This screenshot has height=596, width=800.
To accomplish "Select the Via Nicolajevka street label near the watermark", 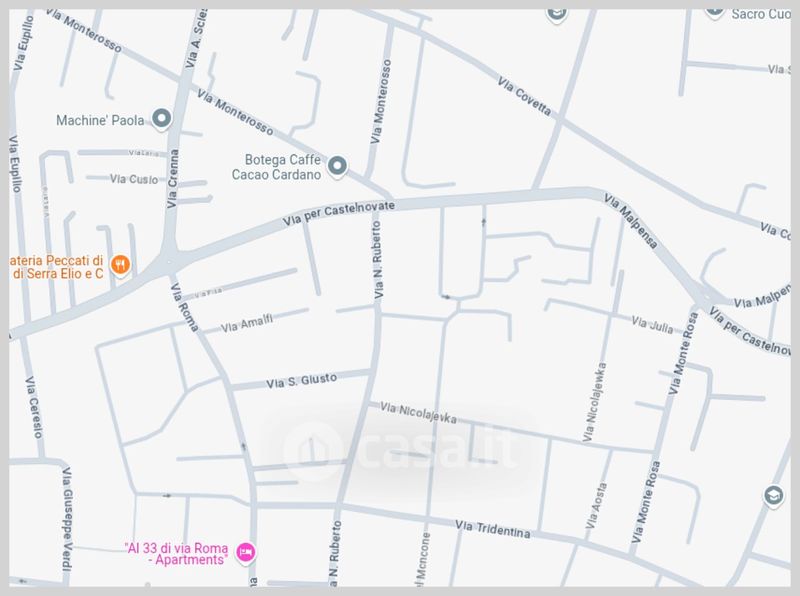I will pos(418,413).
